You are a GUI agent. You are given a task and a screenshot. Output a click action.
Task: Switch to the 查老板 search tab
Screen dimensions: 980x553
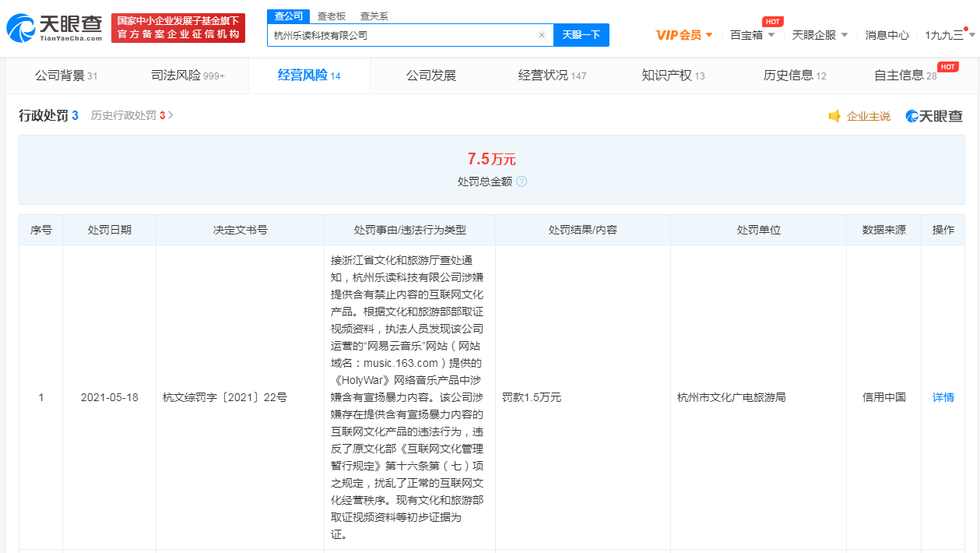pos(331,16)
